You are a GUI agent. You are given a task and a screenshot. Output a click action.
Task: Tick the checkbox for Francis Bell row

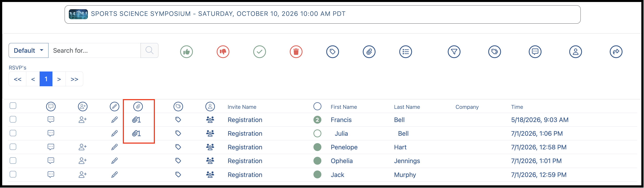point(13,119)
